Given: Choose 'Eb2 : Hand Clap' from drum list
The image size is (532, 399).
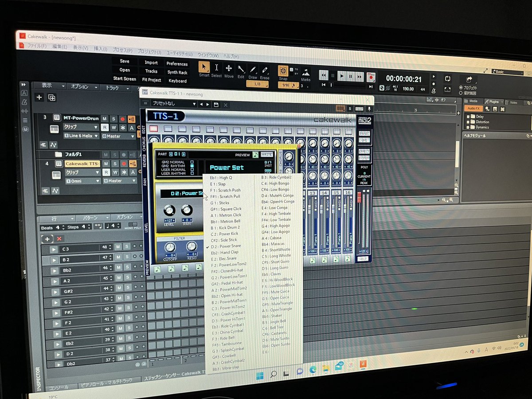Looking at the screenshot, I should pyautogui.click(x=225, y=252).
